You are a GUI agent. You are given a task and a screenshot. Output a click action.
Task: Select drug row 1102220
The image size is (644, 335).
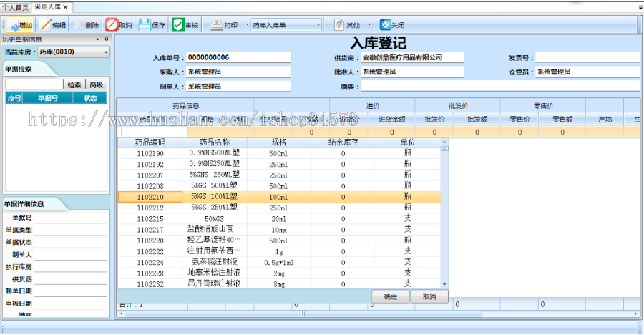[279, 241]
